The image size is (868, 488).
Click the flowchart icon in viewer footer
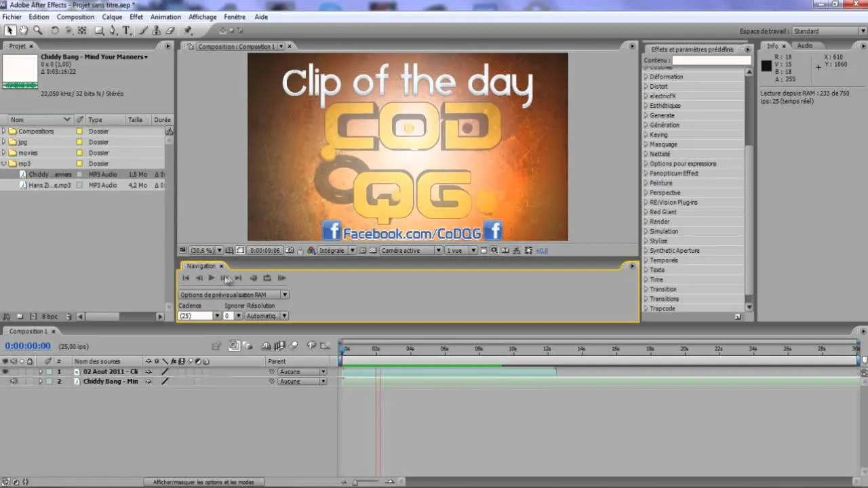coord(517,250)
